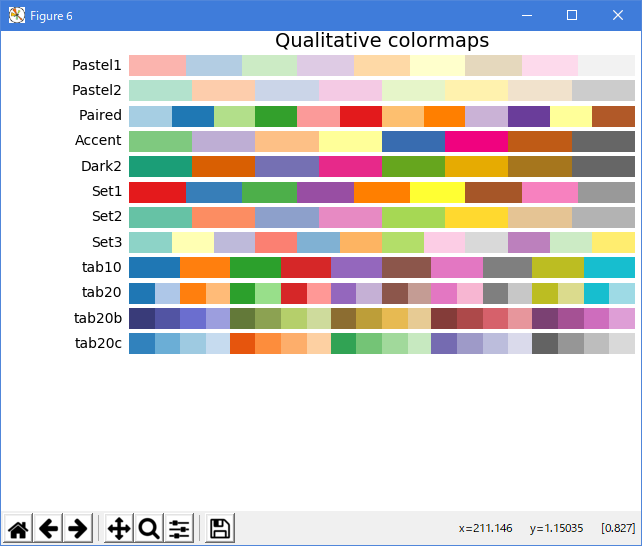The image size is (642, 546).
Task: Click the 'Qualitative colormaps' title
Action: [382, 41]
